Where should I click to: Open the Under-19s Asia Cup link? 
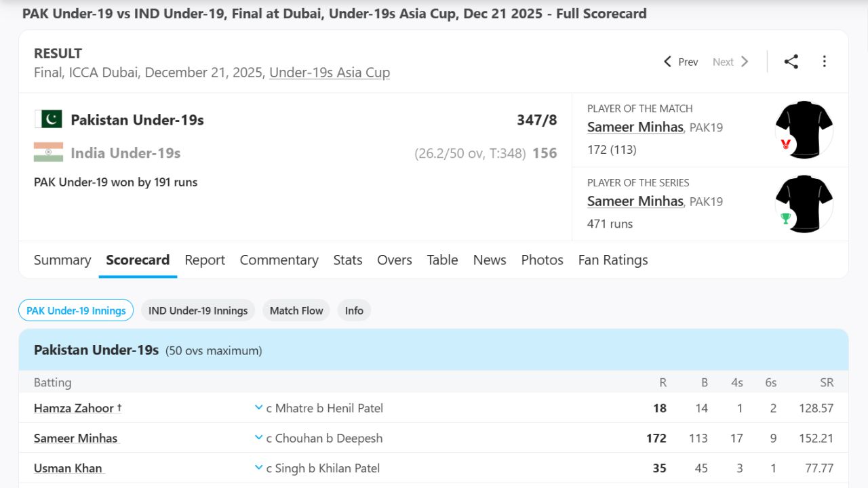pos(330,73)
